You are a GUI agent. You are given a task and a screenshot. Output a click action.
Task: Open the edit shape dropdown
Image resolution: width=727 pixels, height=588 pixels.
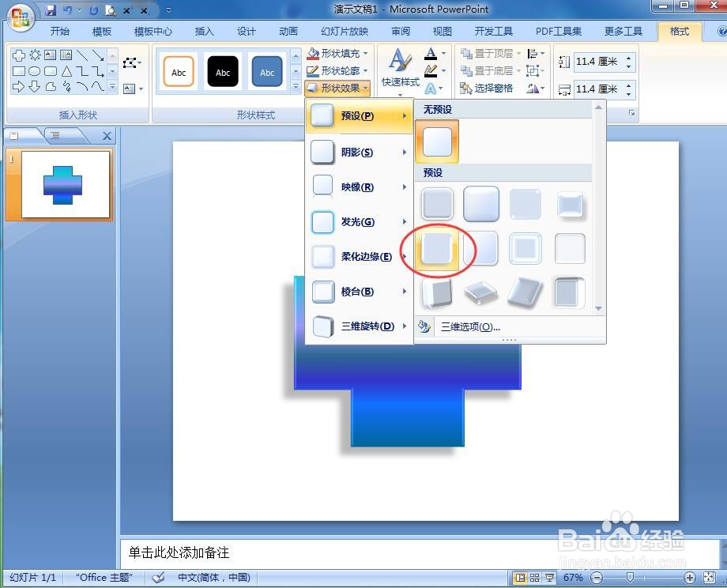(132, 62)
